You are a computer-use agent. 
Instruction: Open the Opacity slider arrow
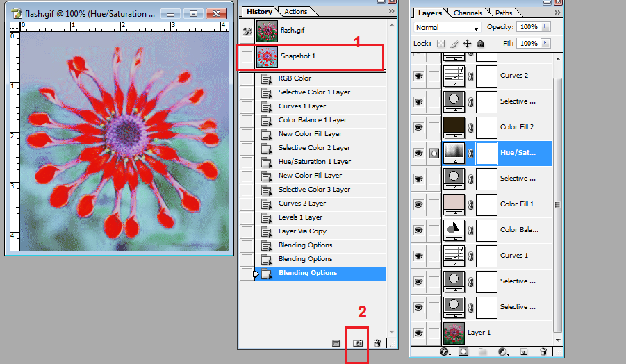coord(545,26)
